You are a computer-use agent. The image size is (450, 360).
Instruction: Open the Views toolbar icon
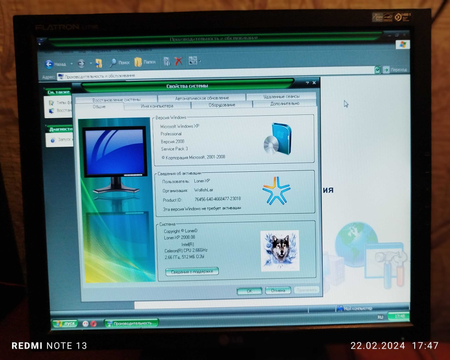pos(193,61)
